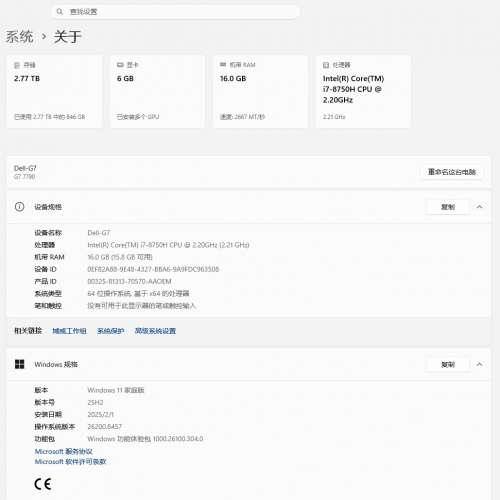The height and width of the screenshot is (500, 500).
Task: Select the product ID value
Action: 129,281
